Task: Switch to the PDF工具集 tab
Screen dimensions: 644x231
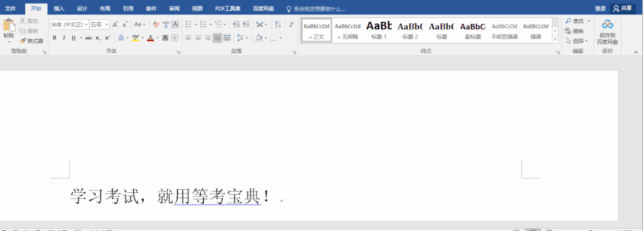Action: pos(228,8)
